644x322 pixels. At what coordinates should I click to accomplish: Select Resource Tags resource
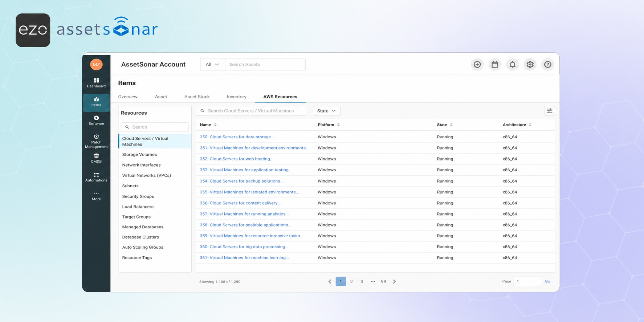(137, 258)
